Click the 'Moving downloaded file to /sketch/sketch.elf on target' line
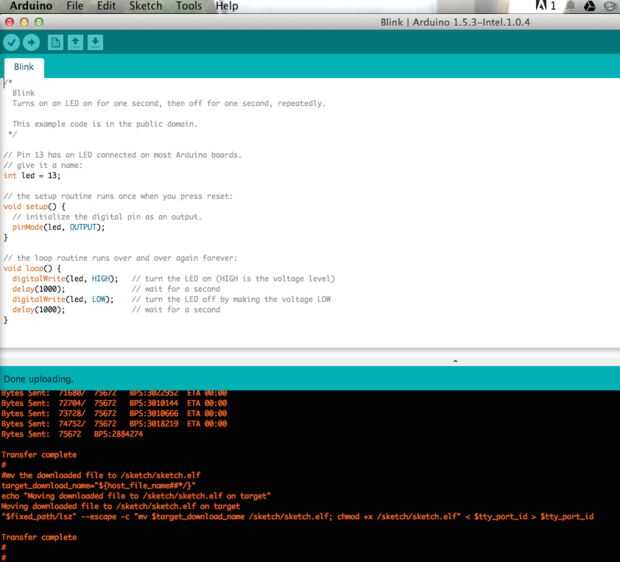This screenshot has height=562, width=620. (x=120, y=506)
